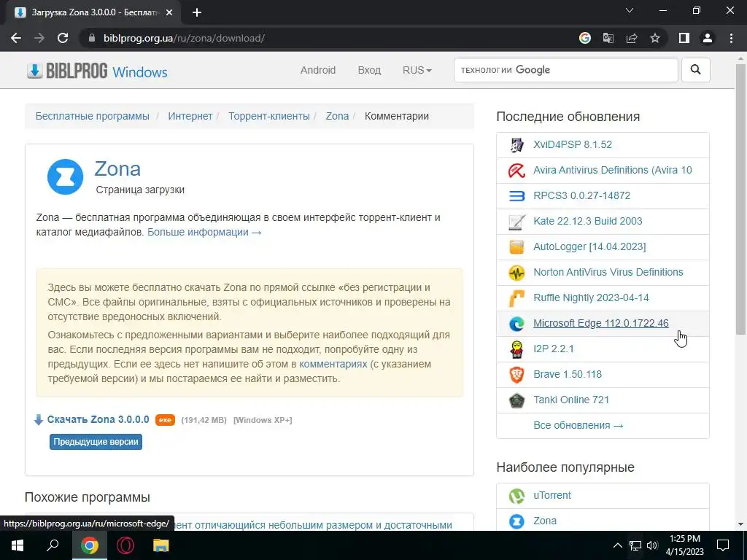
Task: Bookmark this page with star icon
Action: (655, 38)
